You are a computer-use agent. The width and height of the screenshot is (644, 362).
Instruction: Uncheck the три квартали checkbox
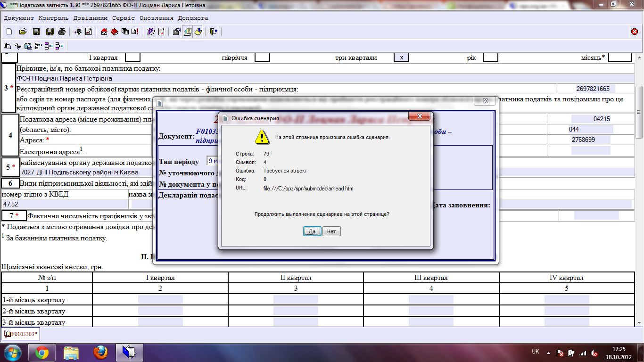[x=401, y=58]
